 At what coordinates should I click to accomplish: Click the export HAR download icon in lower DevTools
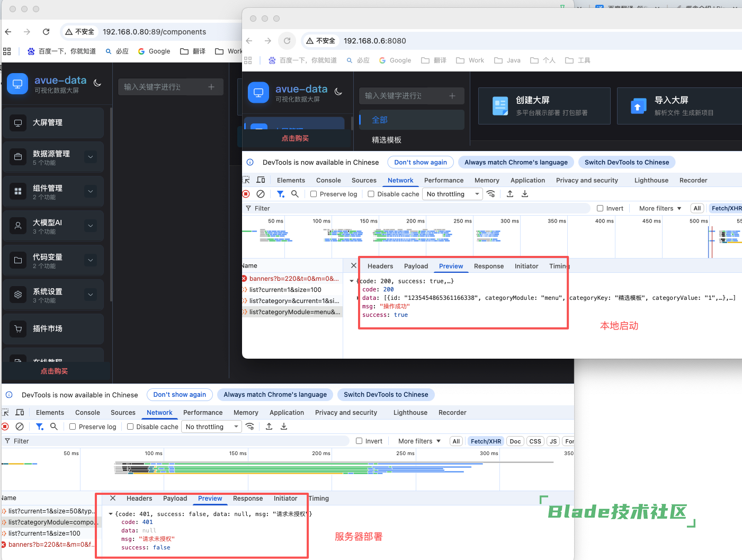[x=284, y=426]
